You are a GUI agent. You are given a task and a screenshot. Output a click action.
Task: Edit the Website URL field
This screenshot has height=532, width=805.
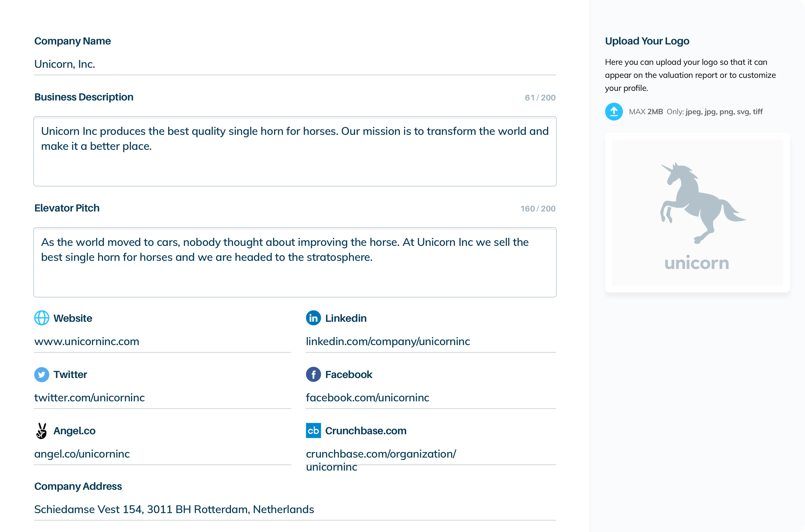(163, 342)
